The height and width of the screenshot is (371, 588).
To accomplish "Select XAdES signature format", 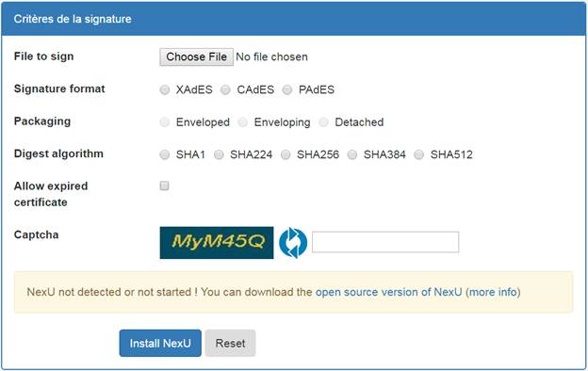I will [165, 90].
